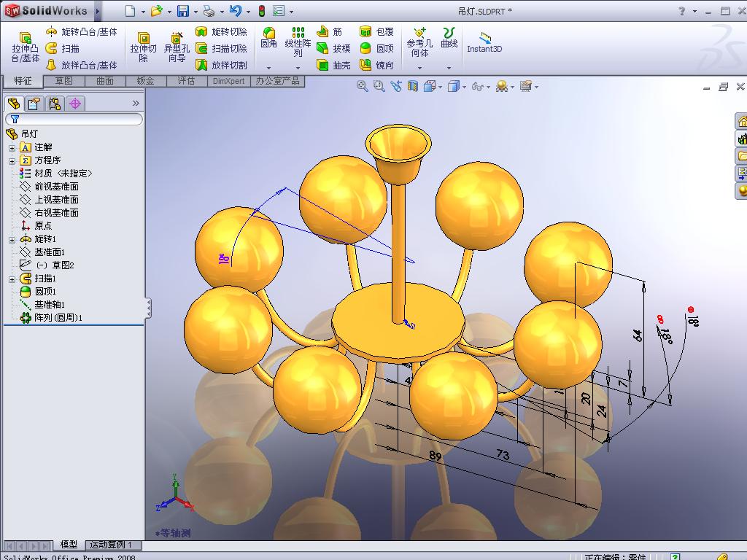Open the ConfigurationManager tab icon
This screenshot has height=560, width=747.
tap(55, 104)
